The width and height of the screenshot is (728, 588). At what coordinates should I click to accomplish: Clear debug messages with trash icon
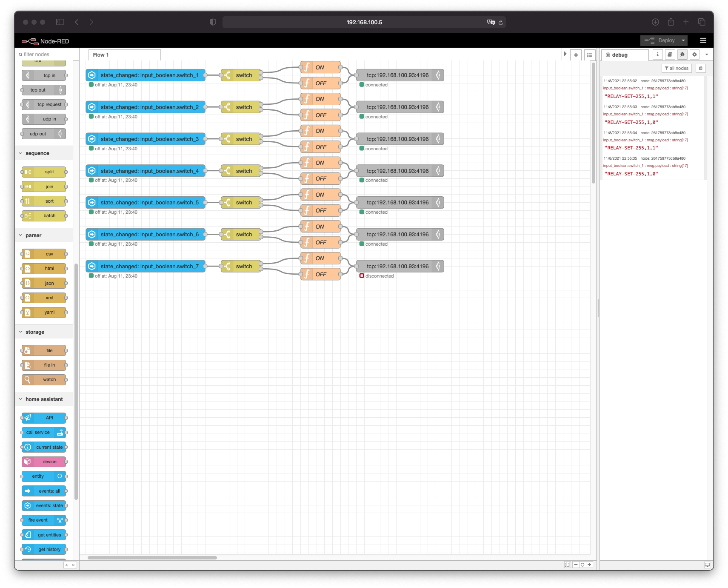tap(700, 68)
